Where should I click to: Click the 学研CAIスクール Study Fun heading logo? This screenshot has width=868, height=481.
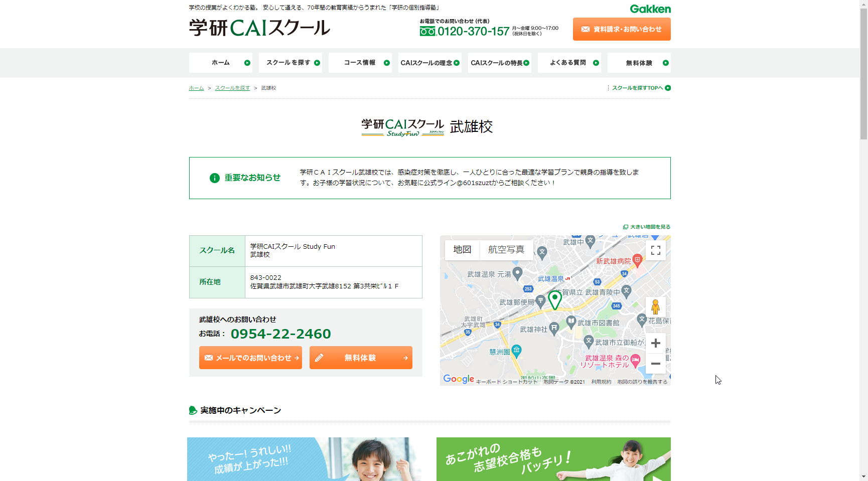click(x=402, y=127)
